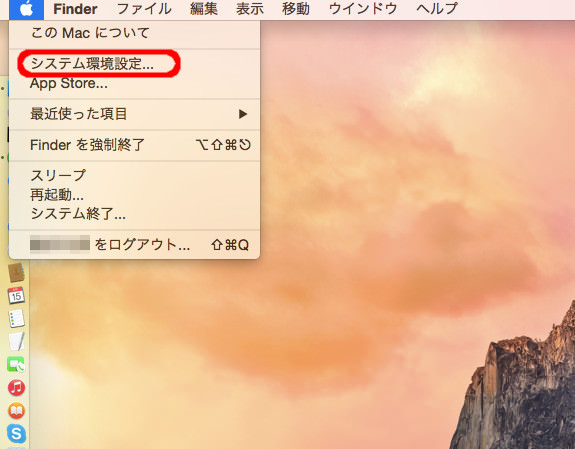
Task: Open iBooks from the Dock
Action: (x=16, y=410)
